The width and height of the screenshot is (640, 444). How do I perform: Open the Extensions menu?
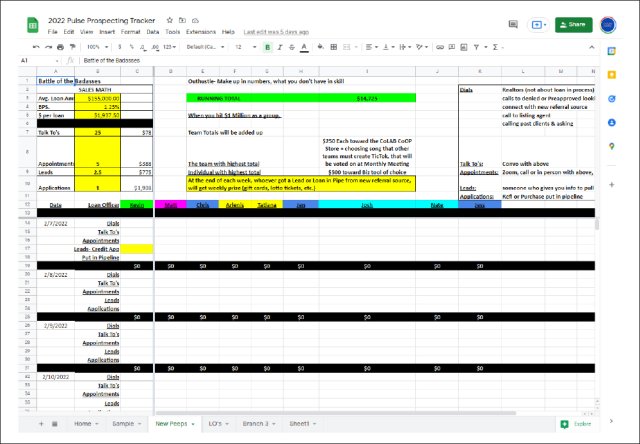tap(201, 31)
